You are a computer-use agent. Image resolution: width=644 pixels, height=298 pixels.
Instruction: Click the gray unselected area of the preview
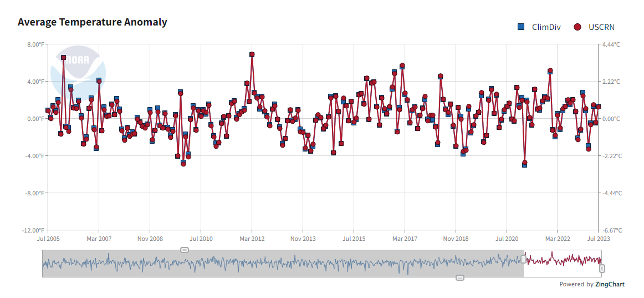coord(277,264)
